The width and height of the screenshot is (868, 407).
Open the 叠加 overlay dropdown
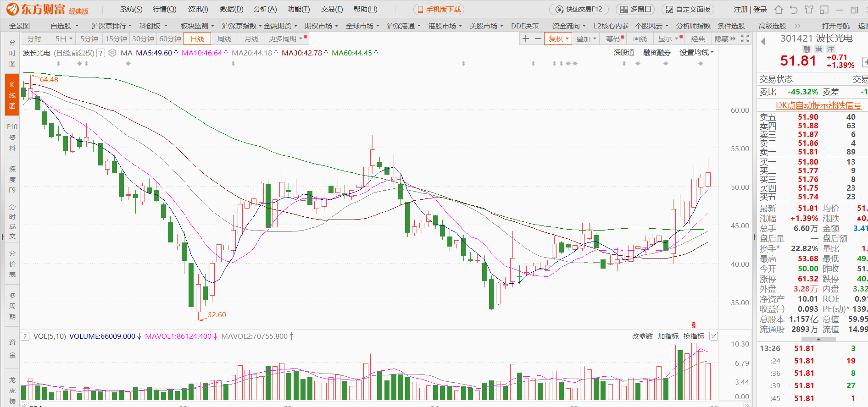point(586,39)
